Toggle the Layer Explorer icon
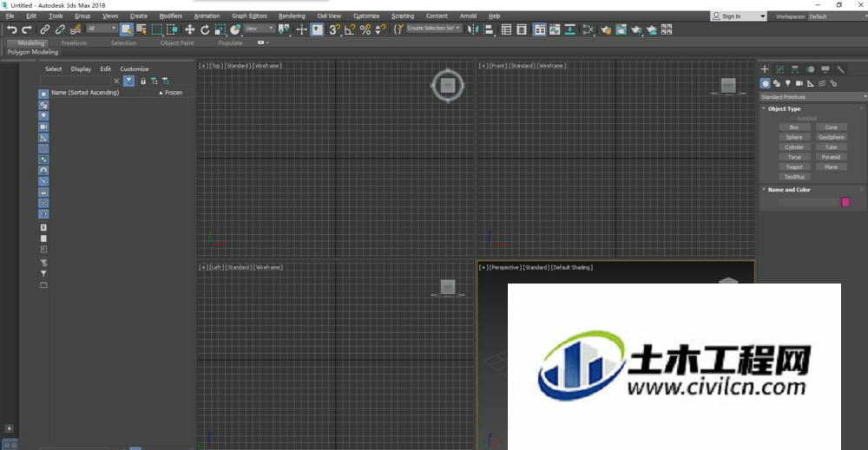The width and height of the screenshot is (868, 450). click(522, 29)
